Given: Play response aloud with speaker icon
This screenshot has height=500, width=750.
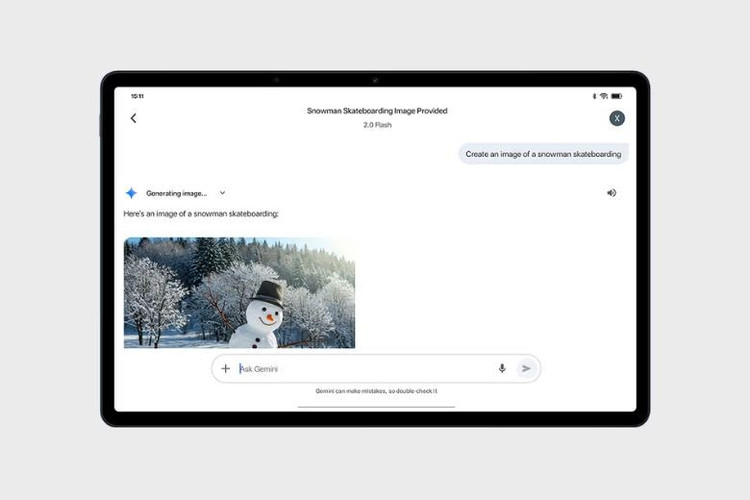Looking at the screenshot, I should click(611, 193).
